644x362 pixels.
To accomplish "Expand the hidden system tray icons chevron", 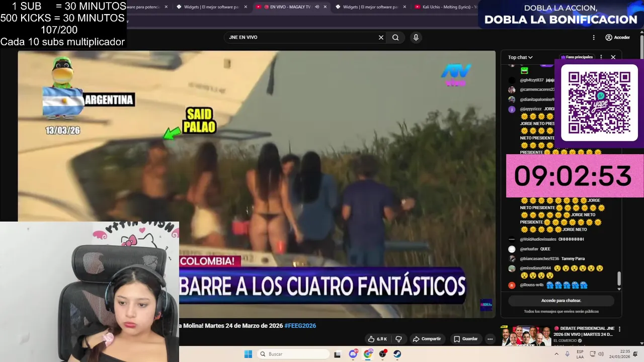I will 556,354.
